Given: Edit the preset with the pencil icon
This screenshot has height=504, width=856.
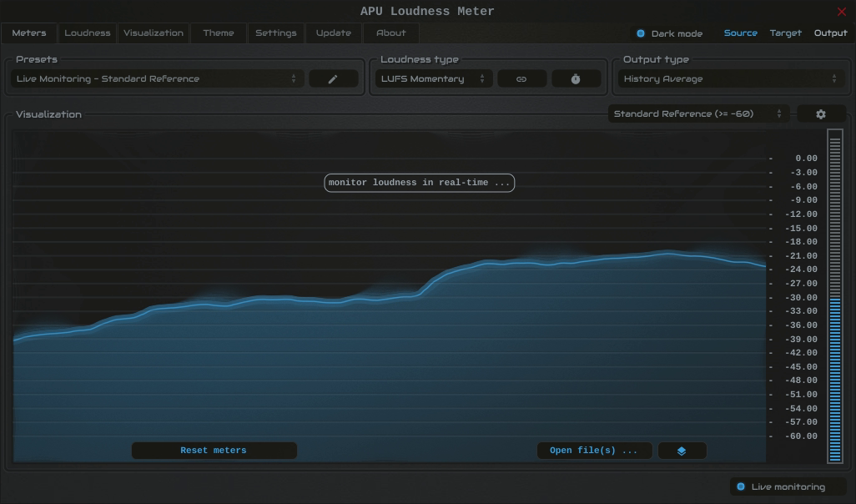Looking at the screenshot, I should pos(333,79).
